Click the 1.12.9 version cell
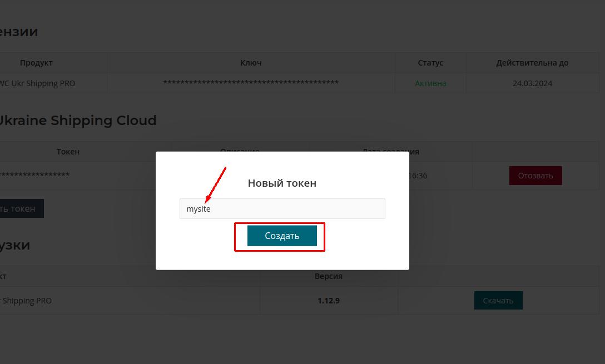Screen dimensions: 605x364 click(x=329, y=301)
